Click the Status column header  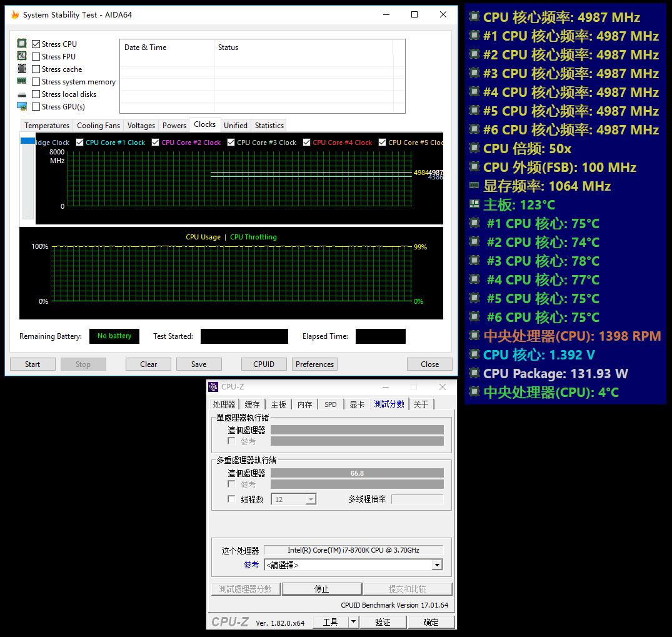pos(303,48)
